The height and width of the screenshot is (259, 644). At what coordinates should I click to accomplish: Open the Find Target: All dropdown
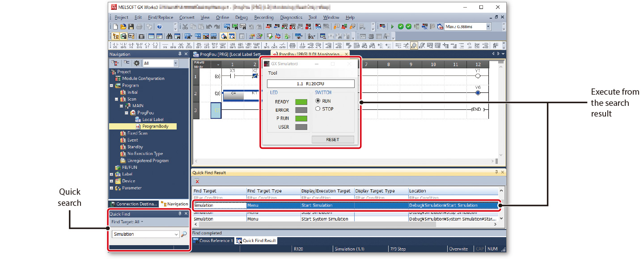[127, 221]
